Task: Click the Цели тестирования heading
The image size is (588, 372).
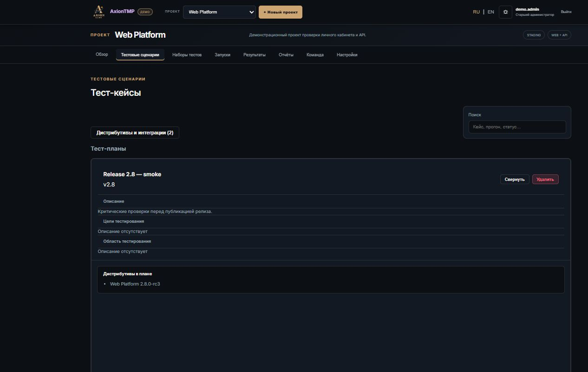Action: (x=124, y=221)
